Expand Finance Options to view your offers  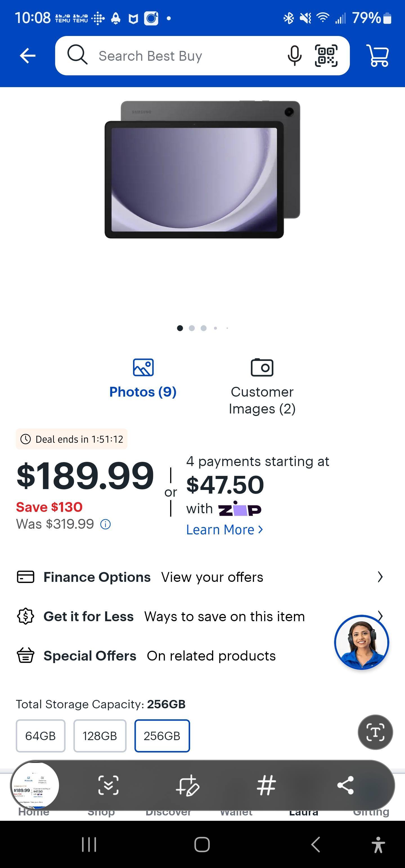(x=202, y=577)
